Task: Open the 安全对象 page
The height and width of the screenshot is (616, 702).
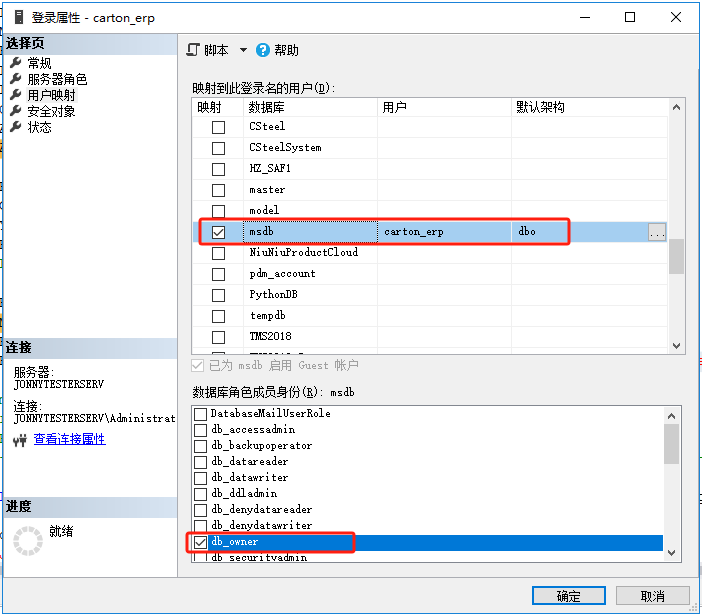Action: click(51, 111)
